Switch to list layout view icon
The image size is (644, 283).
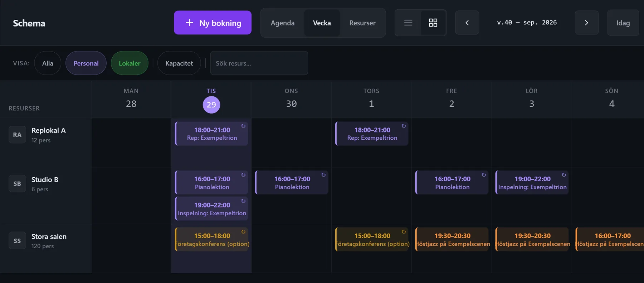(x=408, y=23)
